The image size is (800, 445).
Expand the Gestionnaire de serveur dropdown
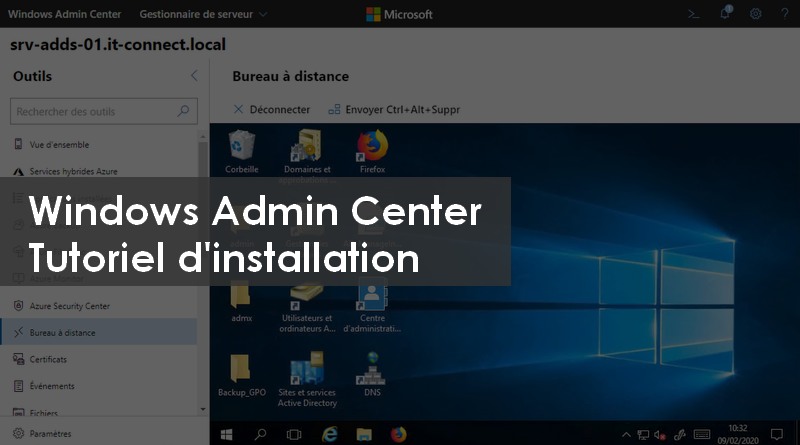tap(203, 15)
